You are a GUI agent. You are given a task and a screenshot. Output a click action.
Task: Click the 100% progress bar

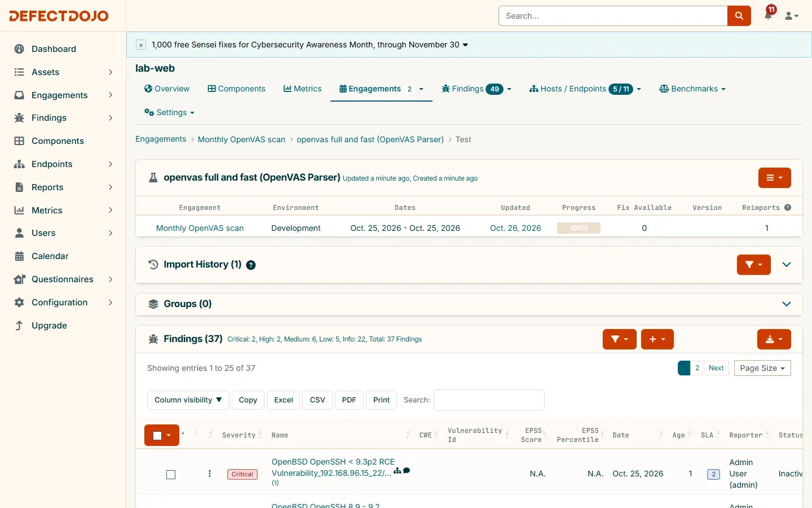coord(579,228)
